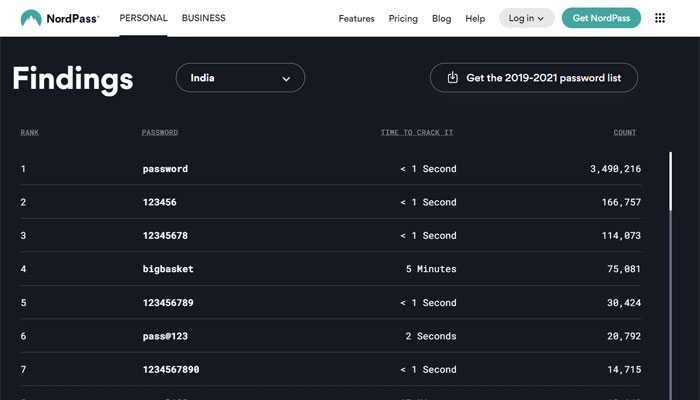The width and height of the screenshot is (700, 400).
Task: Sort by the Password column header
Action: (x=160, y=132)
